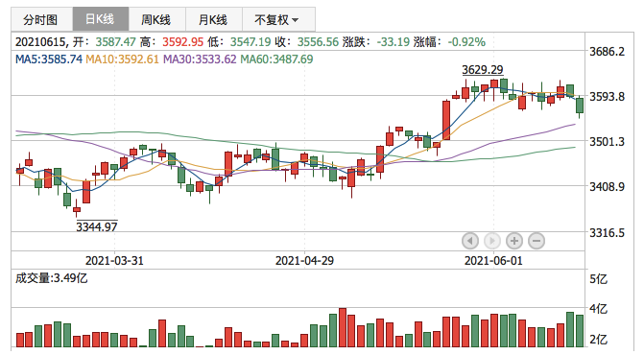Click the 3593.8 price axis value
644x355 pixels.
pyautogui.click(x=607, y=97)
